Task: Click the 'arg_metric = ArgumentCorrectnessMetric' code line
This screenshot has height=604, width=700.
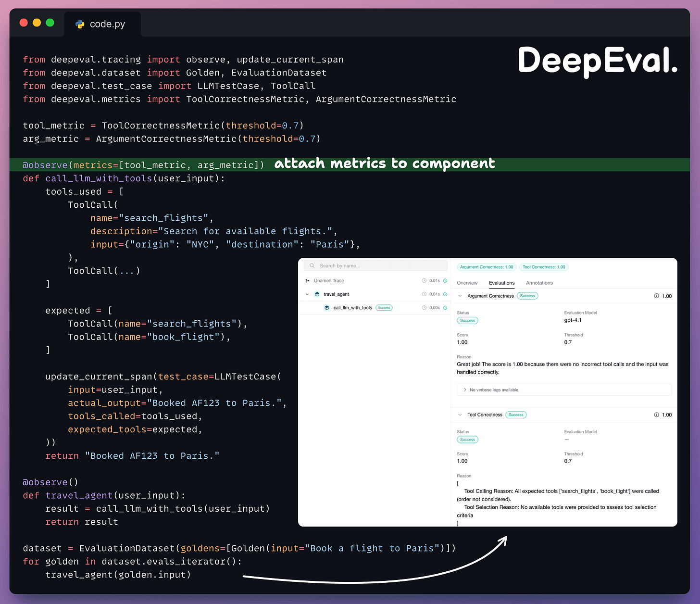Action: [172, 138]
